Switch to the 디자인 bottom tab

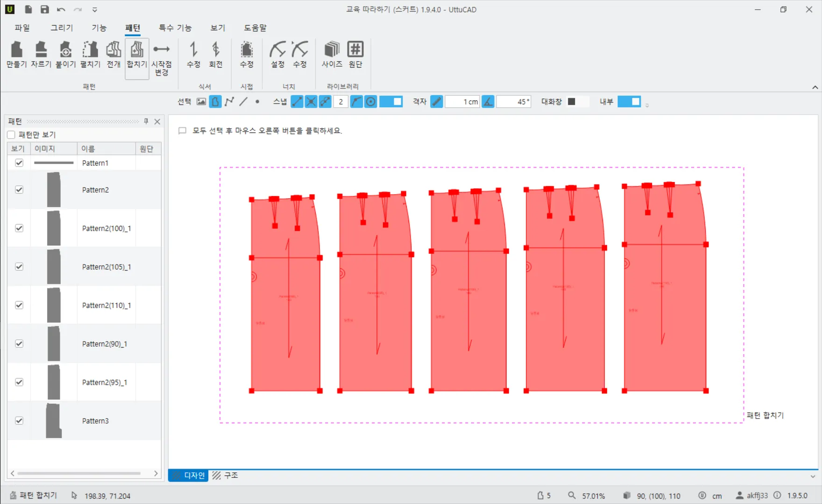pos(188,476)
